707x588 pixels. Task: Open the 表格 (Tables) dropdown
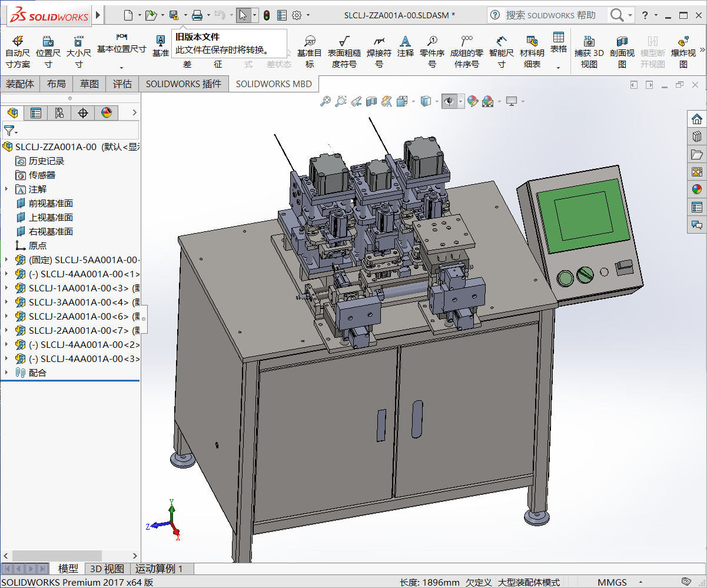[x=558, y=67]
